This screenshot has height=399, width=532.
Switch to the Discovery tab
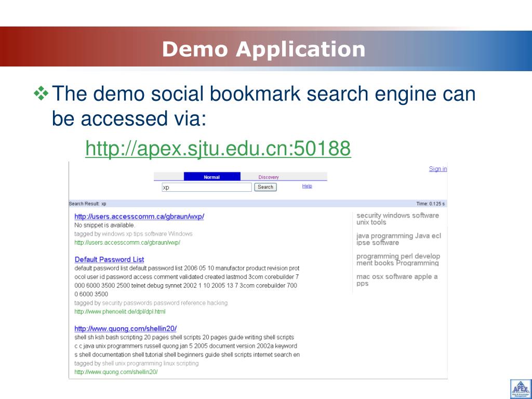(269, 177)
